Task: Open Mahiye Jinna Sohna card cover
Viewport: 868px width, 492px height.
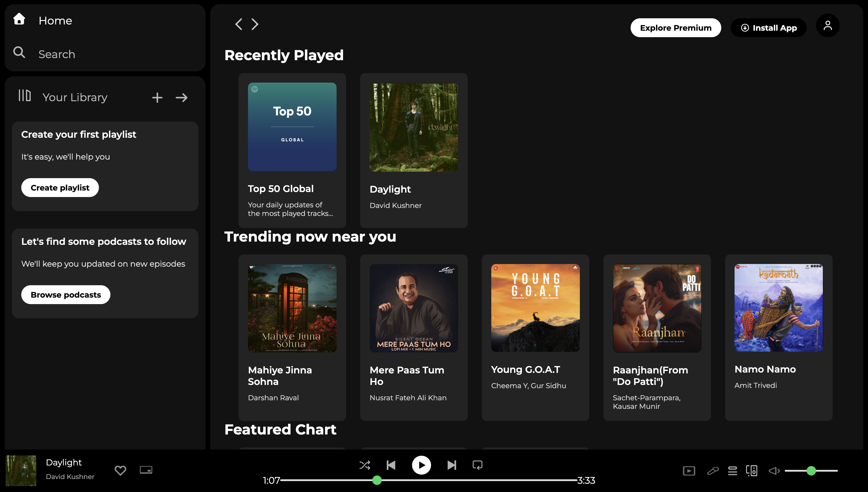Action: [x=292, y=308]
